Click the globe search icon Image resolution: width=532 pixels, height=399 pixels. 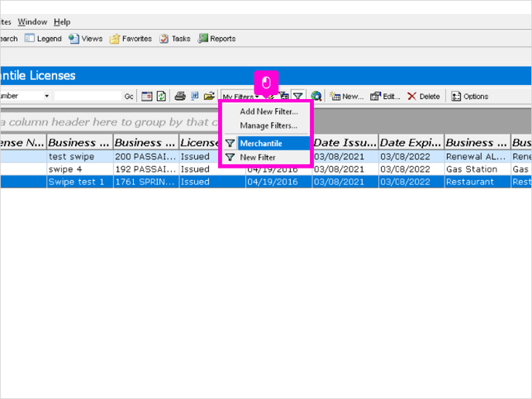(316, 97)
